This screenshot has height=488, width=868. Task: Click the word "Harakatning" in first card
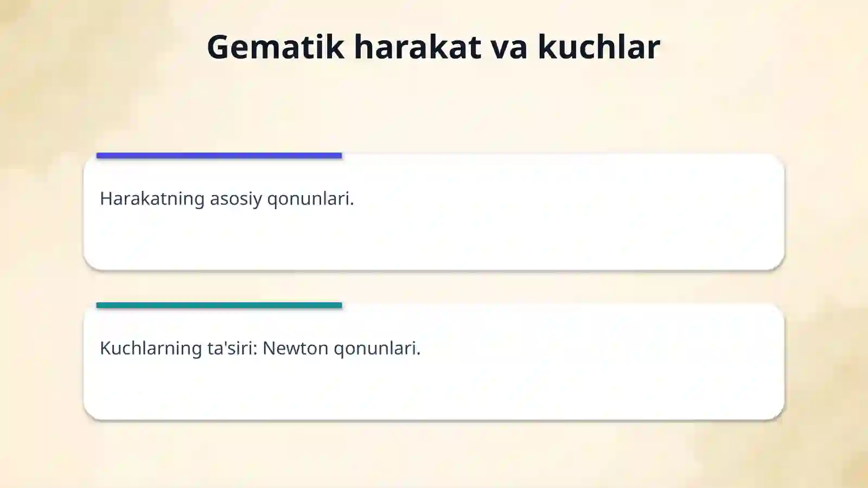(152, 199)
